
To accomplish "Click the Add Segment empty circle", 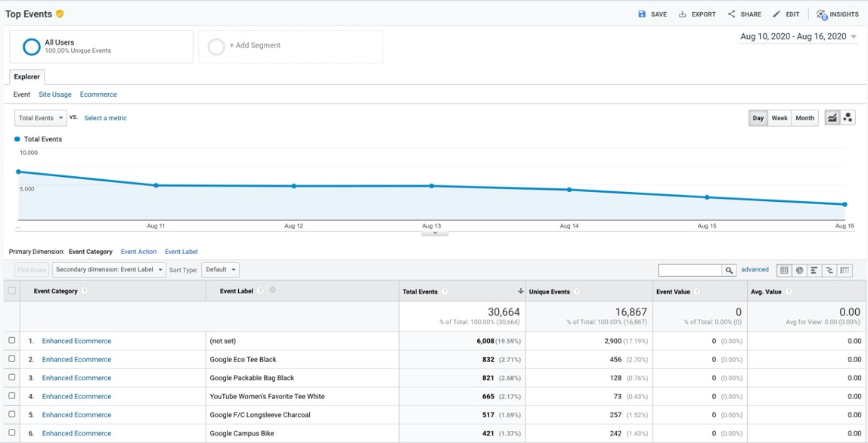I will point(216,47).
